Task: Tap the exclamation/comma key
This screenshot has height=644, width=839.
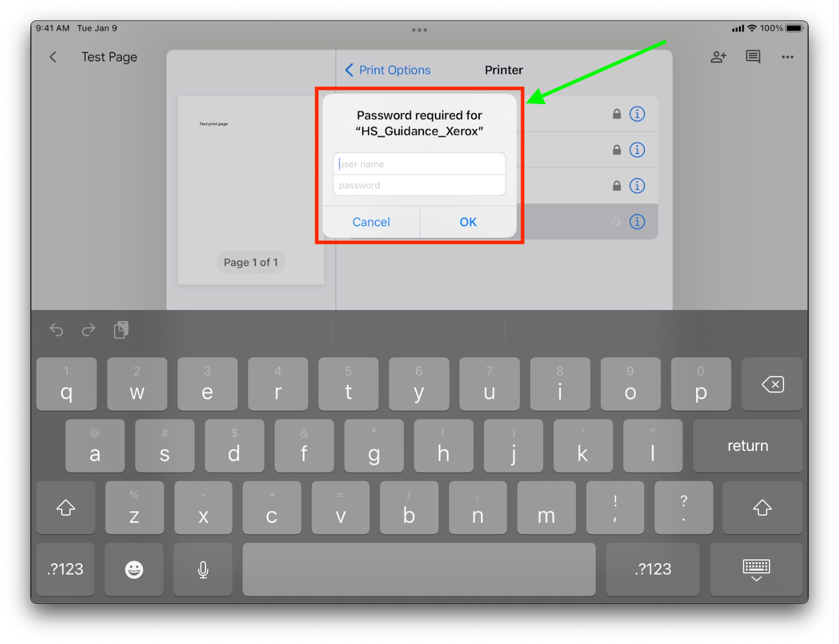Action: pos(615,508)
